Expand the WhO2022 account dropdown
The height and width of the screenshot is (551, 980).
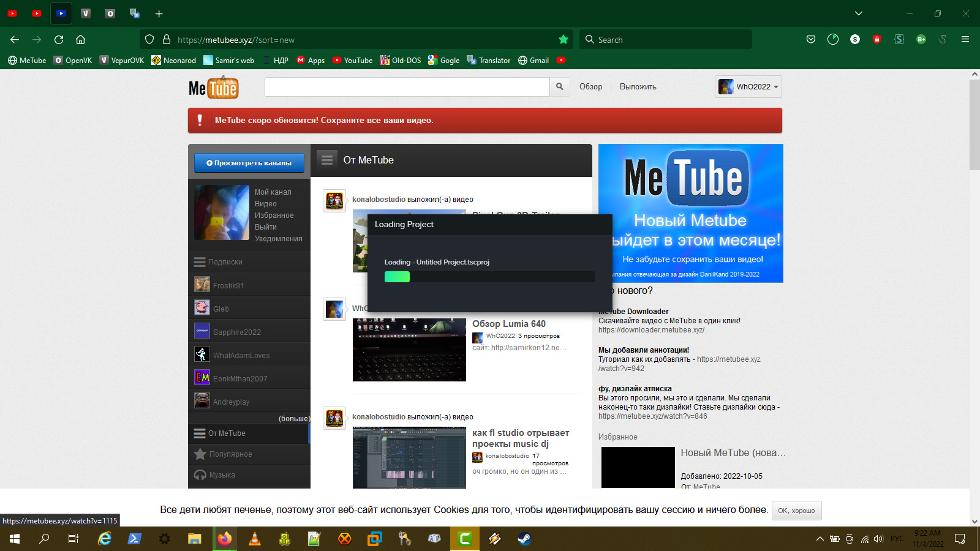point(748,87)
